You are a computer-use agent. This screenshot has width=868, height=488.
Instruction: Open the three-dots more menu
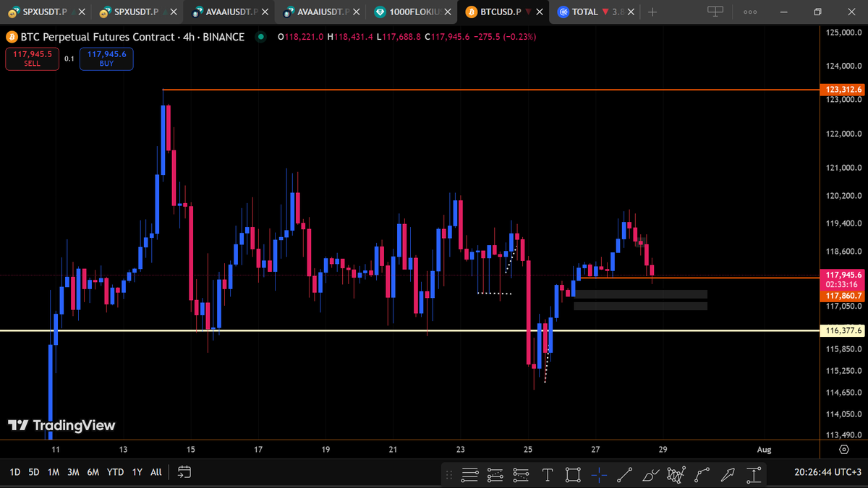[750, 12]
